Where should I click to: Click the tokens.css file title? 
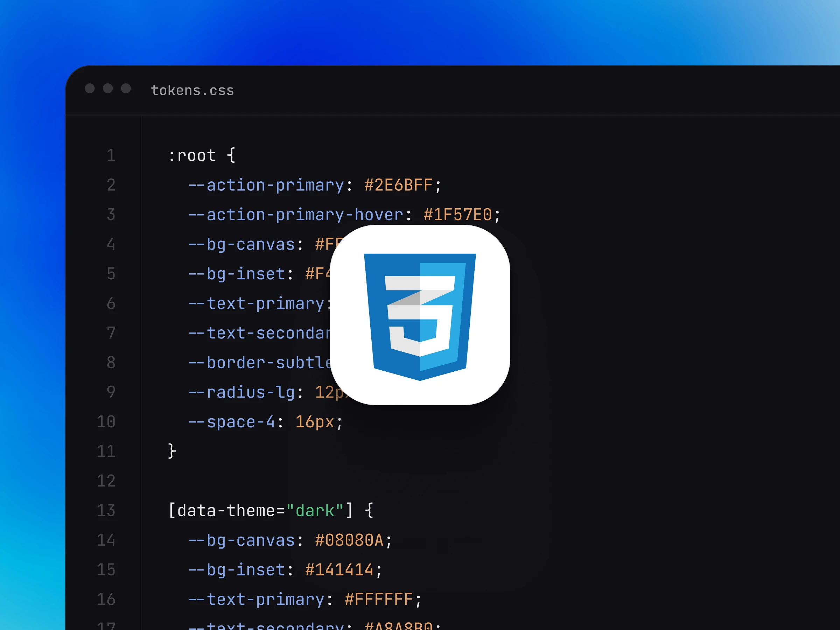click(x=192, y=90)
